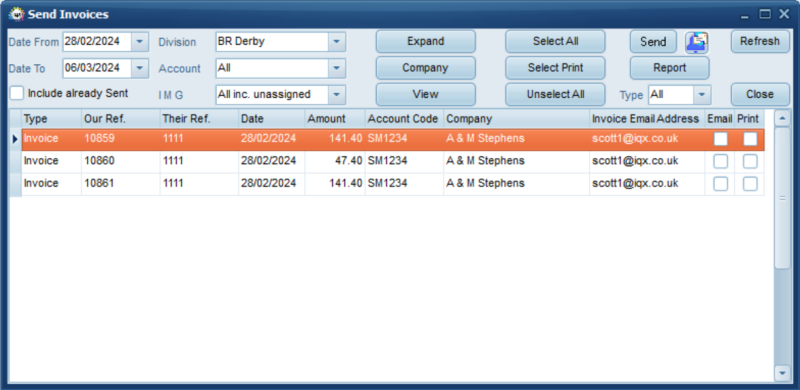Click the Unselect All button
This screenshot has height=390, width=800.
click(x=555, y=94)
